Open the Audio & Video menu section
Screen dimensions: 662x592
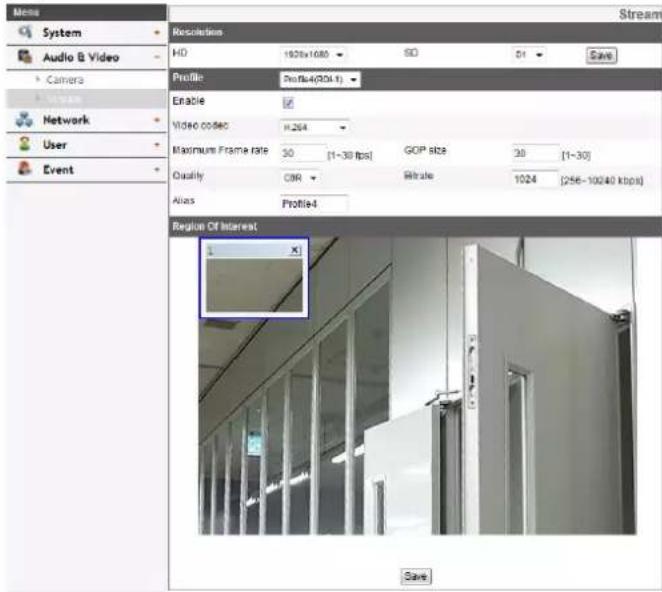pos(87,57)
